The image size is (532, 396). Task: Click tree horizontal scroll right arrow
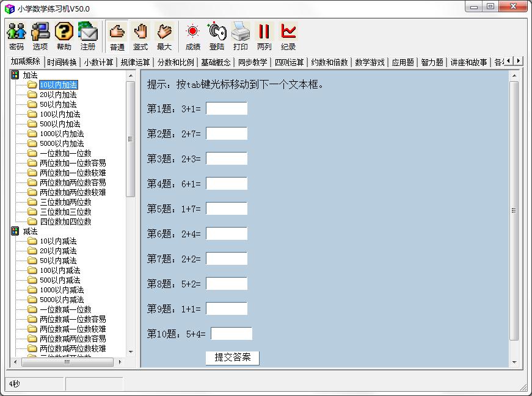click(120, 362)
